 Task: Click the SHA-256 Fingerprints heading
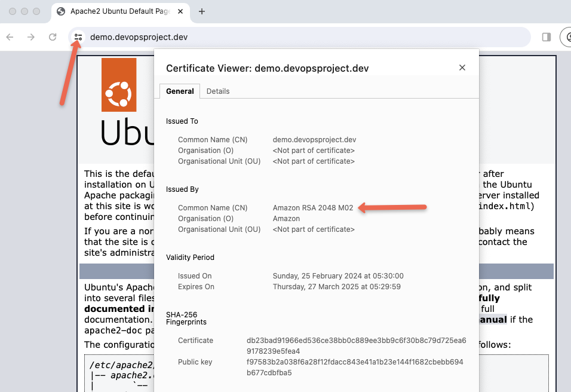pyautogui.click(x=186, y=318)
